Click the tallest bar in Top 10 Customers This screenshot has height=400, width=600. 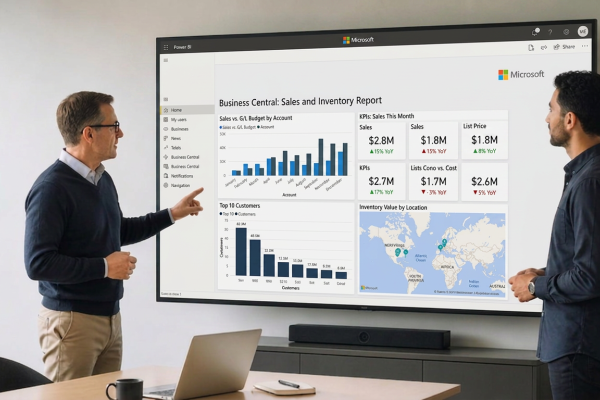pyautogui.click(x=241, y=251)
